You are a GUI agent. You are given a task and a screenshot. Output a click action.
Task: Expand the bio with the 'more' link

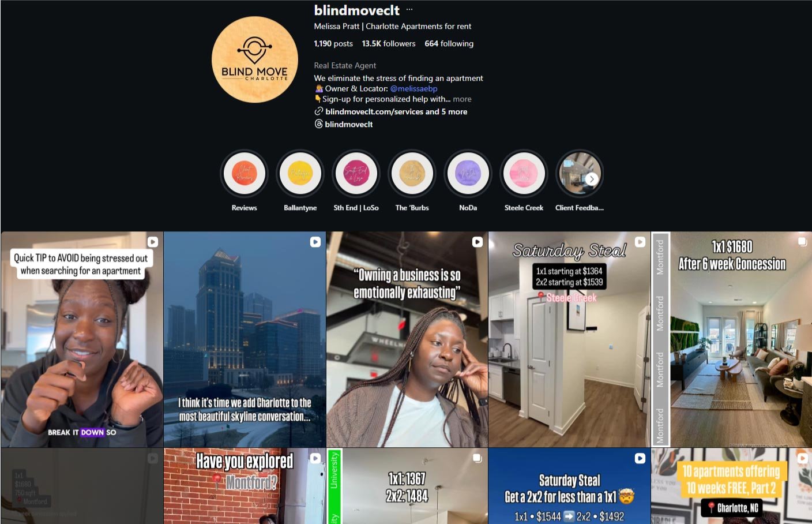[x=462, y=99]
